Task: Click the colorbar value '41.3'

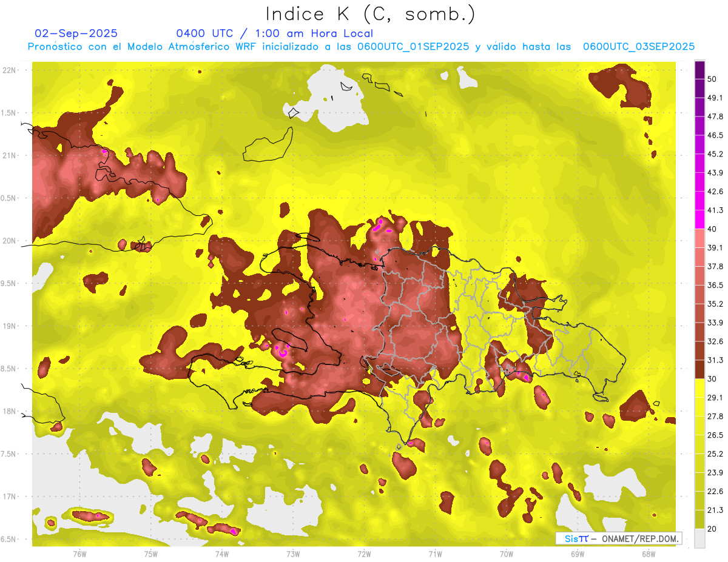Action: pyautogui.click(x=715, y=210)
